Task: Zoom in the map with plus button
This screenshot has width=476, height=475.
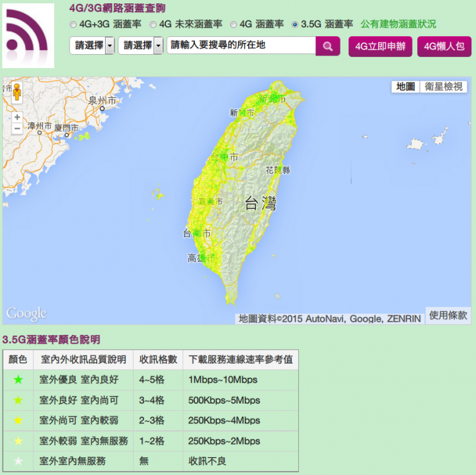Action: click(17, 117)
